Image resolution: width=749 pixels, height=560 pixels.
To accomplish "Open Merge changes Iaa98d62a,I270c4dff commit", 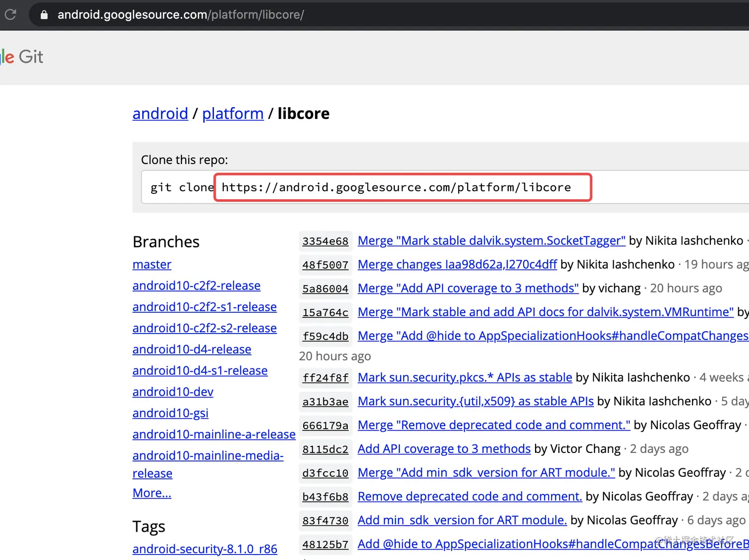I will click(x=457, y=265).
